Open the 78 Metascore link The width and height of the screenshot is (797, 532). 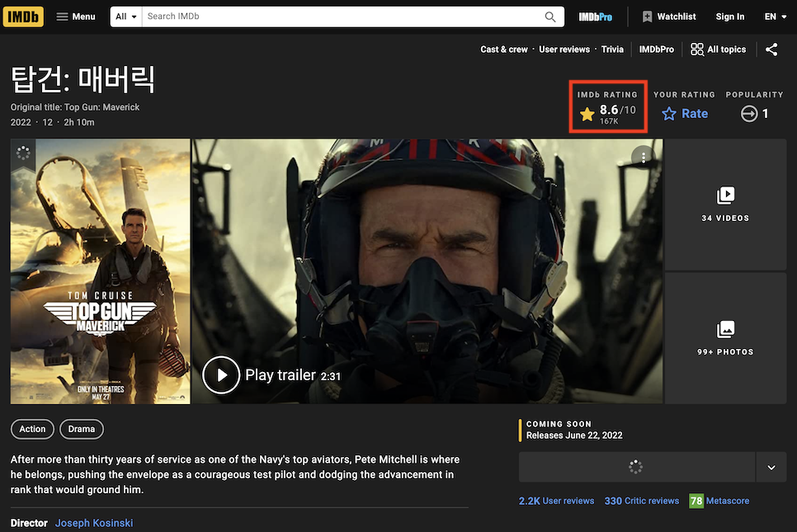719,501
